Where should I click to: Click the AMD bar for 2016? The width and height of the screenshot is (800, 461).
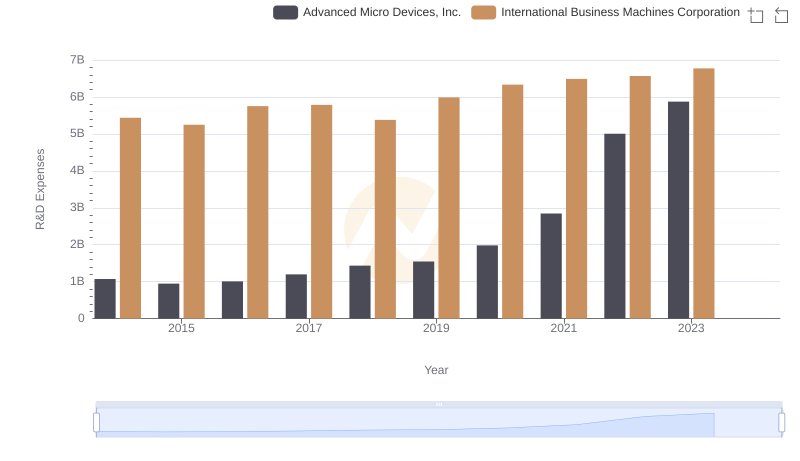[x=233, y=300]
